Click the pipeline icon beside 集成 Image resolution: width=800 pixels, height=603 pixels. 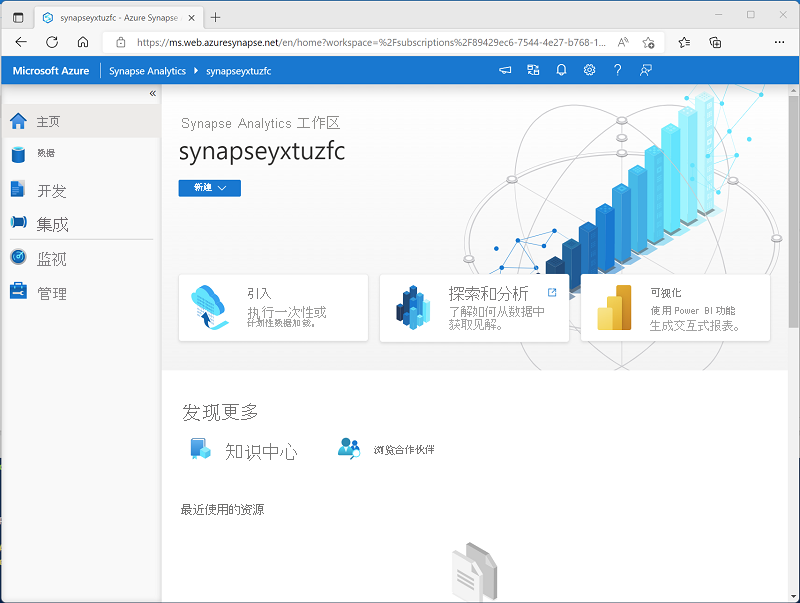18,222
